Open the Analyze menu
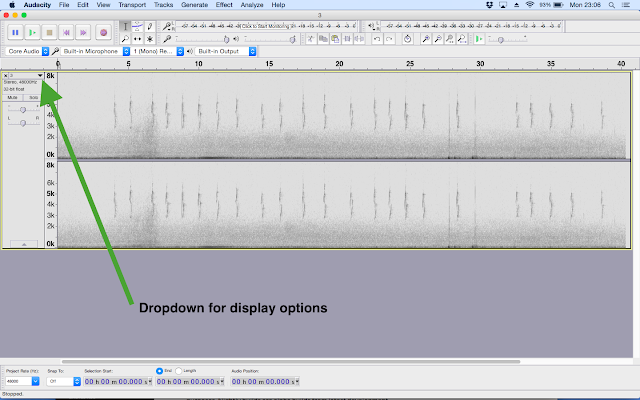Viewport: 640px width, 400px height. 252,5
